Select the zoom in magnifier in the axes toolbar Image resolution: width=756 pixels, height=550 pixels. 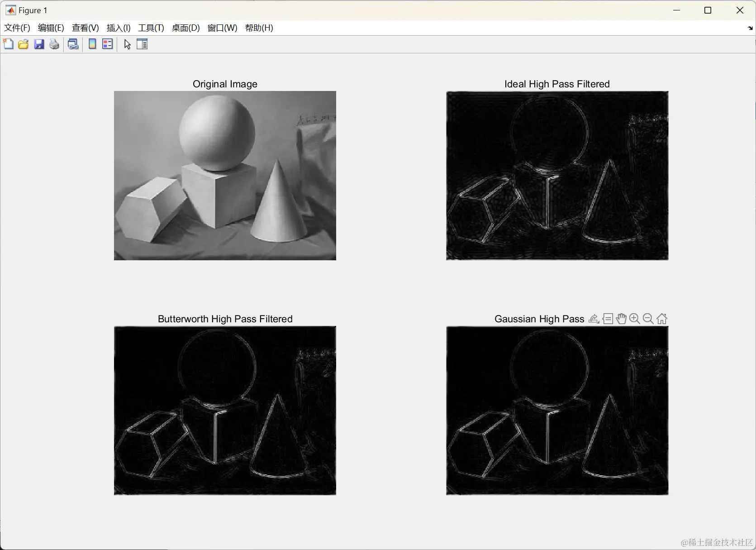tap(635, 319)
